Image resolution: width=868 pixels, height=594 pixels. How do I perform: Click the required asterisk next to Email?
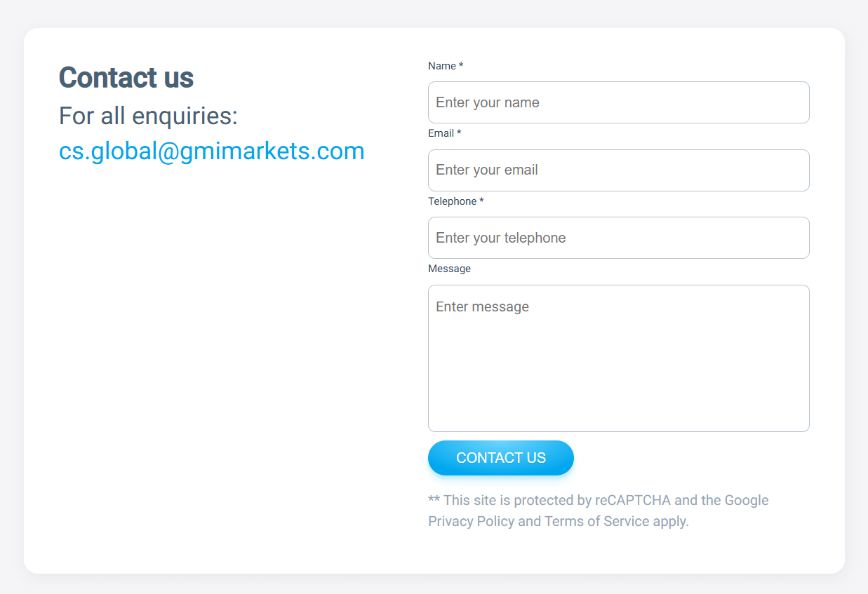(459, 133)
